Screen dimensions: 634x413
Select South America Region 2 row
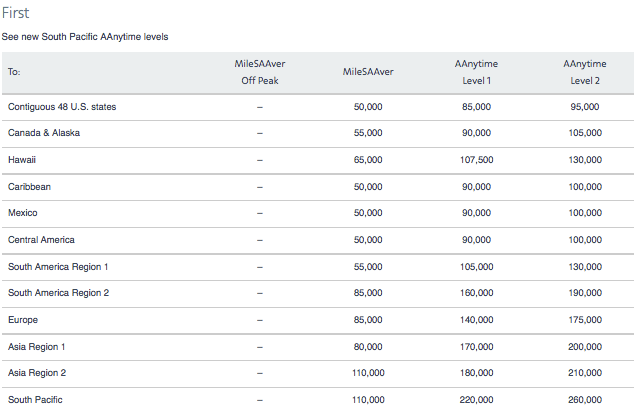[317, 293]
